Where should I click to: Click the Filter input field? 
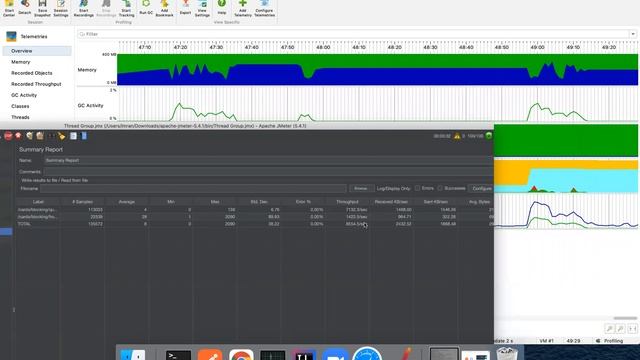[x=353, y=34]
